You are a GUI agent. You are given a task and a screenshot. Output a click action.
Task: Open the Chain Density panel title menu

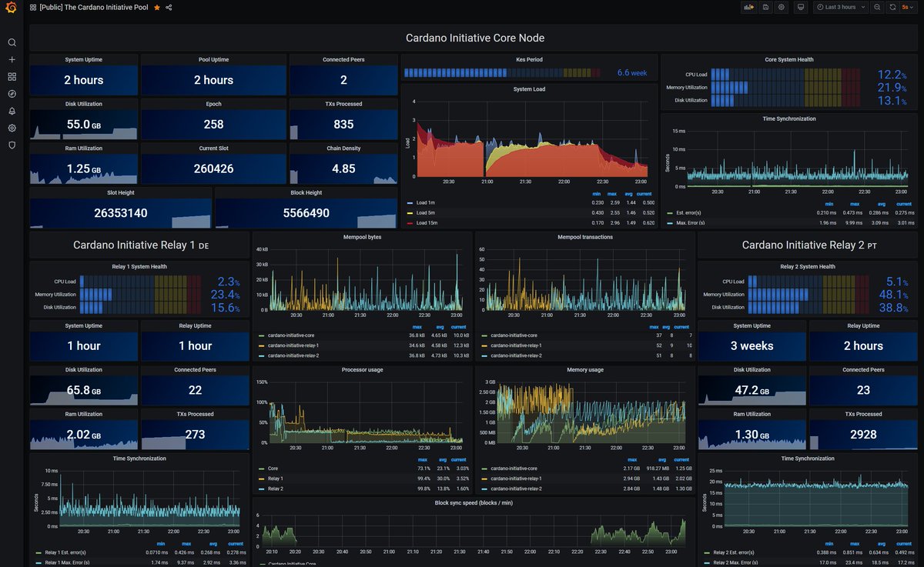click(x=343, y=148)
